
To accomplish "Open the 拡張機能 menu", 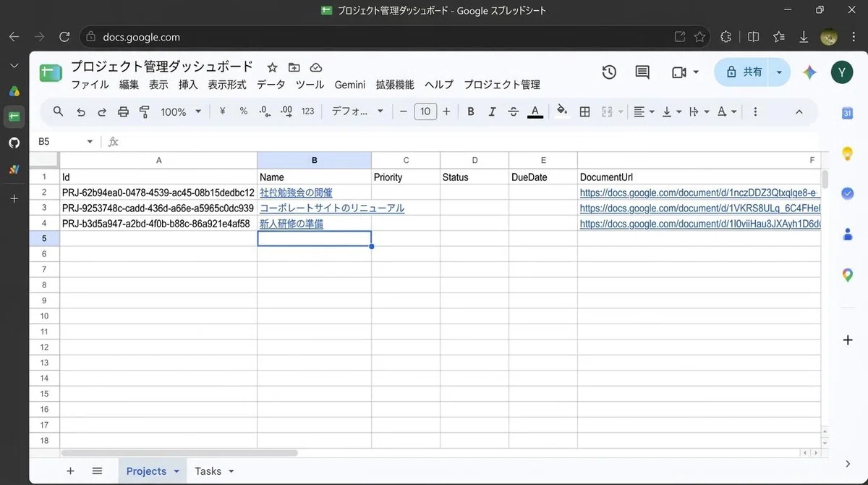I will [395, 85].
